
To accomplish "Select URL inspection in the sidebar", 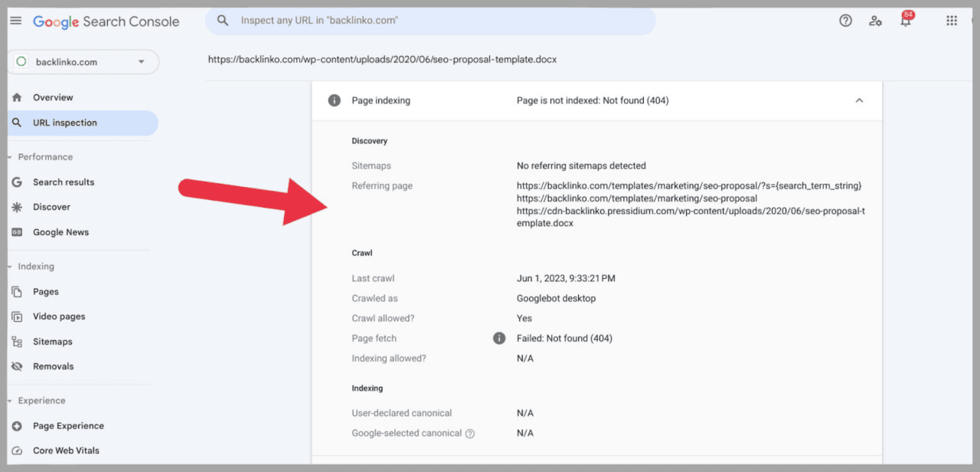I will coord(65,123).
